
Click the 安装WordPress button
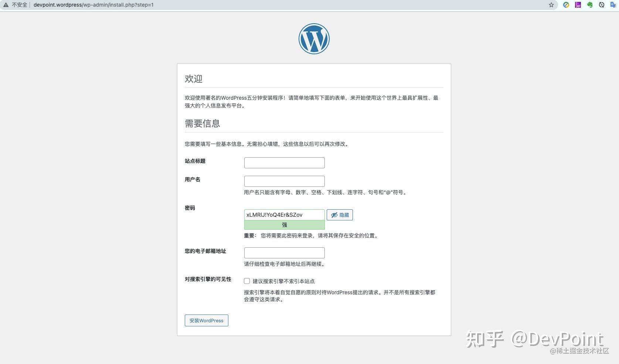pyautogui.click(x=206, y=320)
